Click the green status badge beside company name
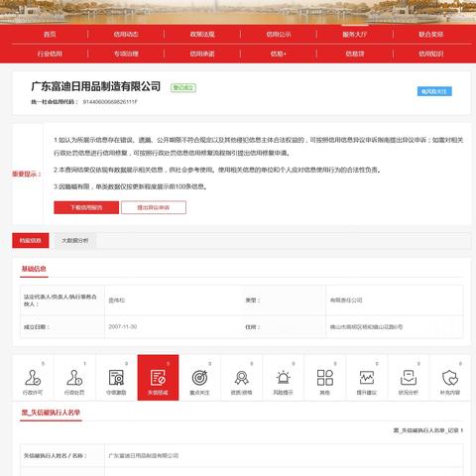The height and width of the screenshot is (476, 476). pyautogui.click(x=183, y=87)
